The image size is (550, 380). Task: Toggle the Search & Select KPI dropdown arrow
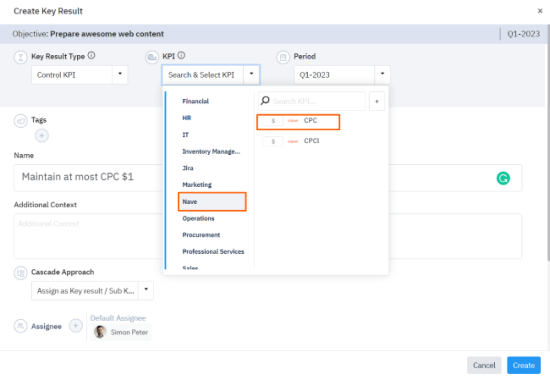pos(251,74)
